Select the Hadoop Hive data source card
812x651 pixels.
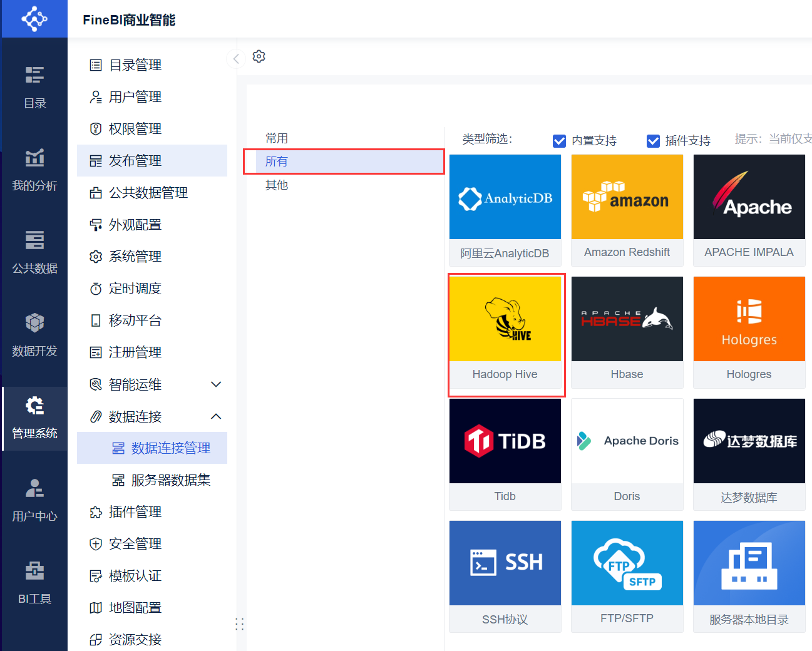[x=505, y=332]
